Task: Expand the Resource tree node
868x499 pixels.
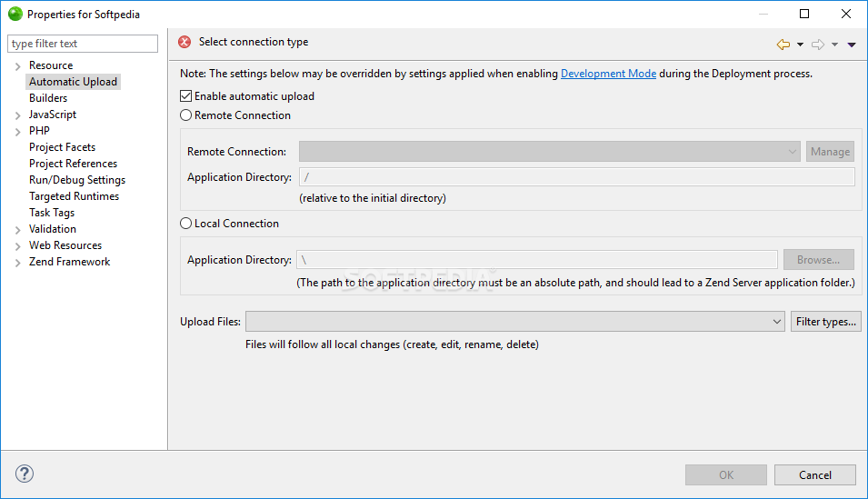Action: pyautogui.click(x=17, y=66)
